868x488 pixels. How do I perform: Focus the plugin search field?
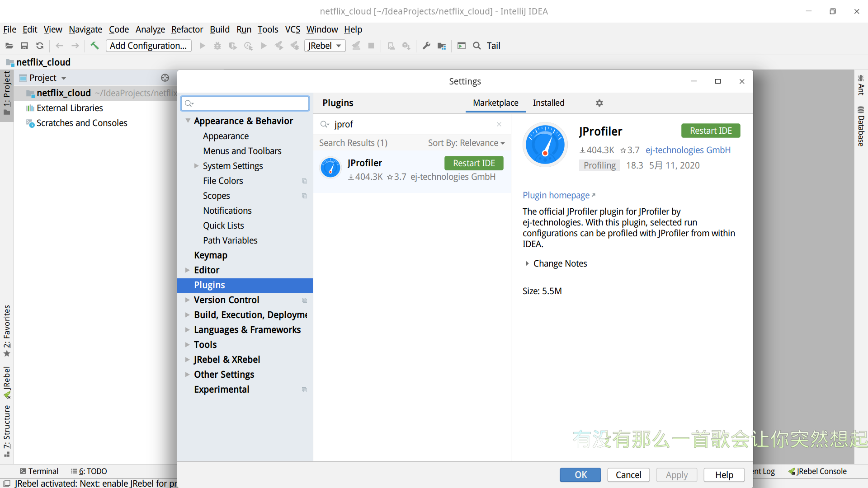click(x=412, y=124)
